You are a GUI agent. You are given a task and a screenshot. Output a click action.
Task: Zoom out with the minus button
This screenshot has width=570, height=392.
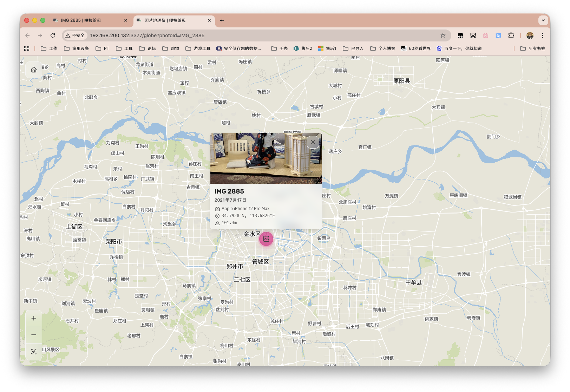[34, 335]
